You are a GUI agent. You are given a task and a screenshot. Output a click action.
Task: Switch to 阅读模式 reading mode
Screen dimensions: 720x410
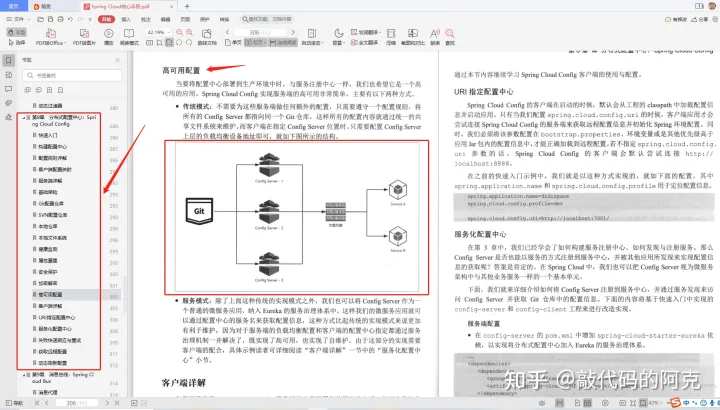(x=129, y=37)
